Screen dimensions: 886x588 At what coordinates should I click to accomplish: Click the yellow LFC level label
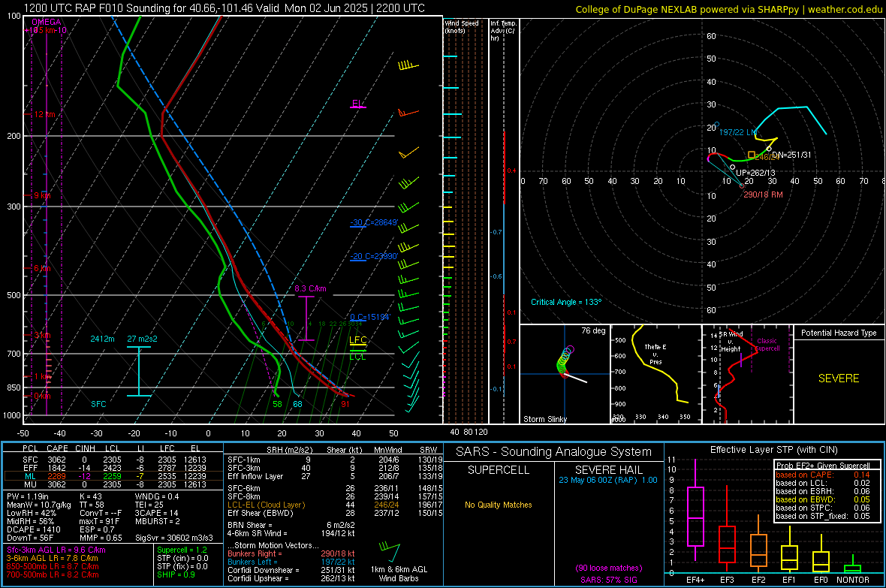coord(357,339)
